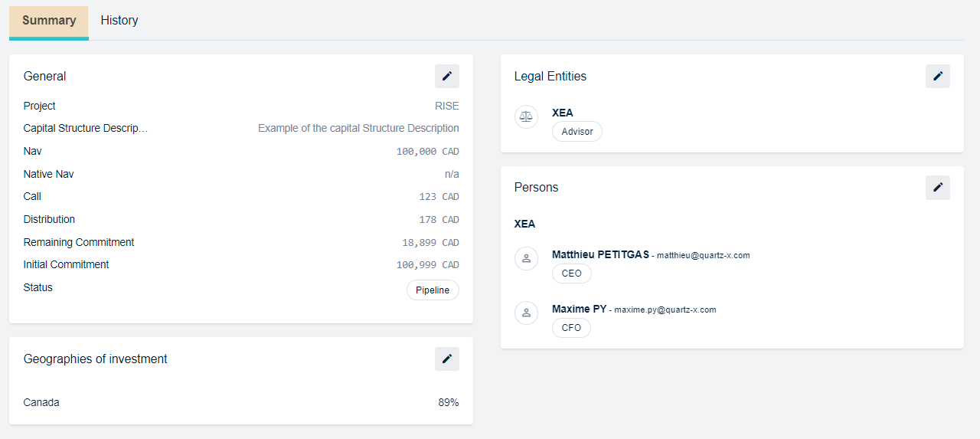
Task: Click the Canada geography row
Action: coord(41,402)
